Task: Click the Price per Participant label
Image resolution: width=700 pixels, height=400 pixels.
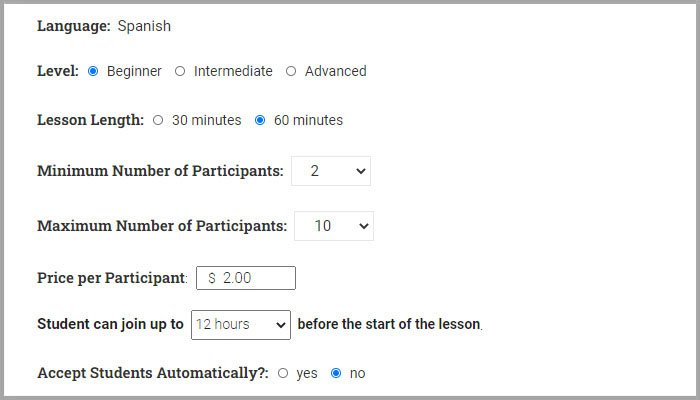Action: click(x=111, y=277)
